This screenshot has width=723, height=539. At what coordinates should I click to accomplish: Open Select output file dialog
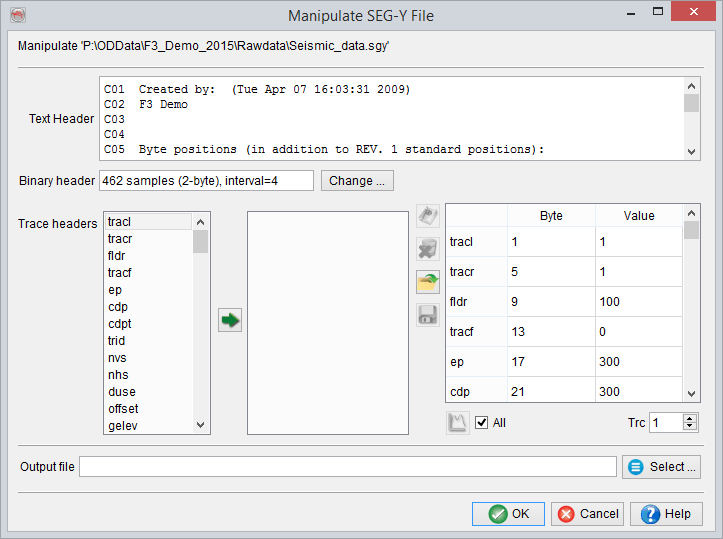click(x=660, y=467)
